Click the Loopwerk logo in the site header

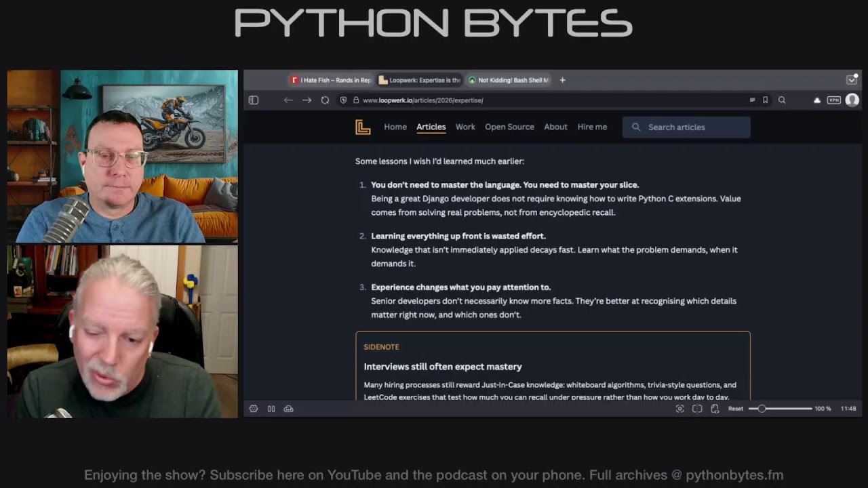point(363,127)
